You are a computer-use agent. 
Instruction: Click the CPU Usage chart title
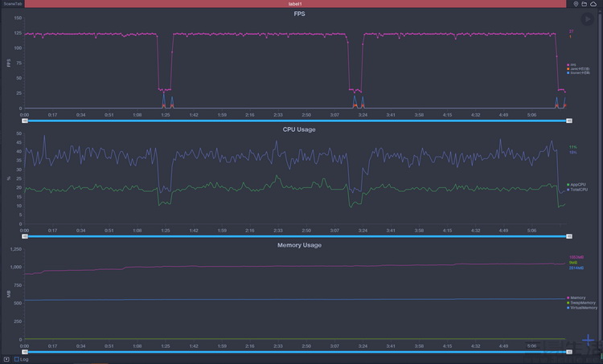click(299, 129)
